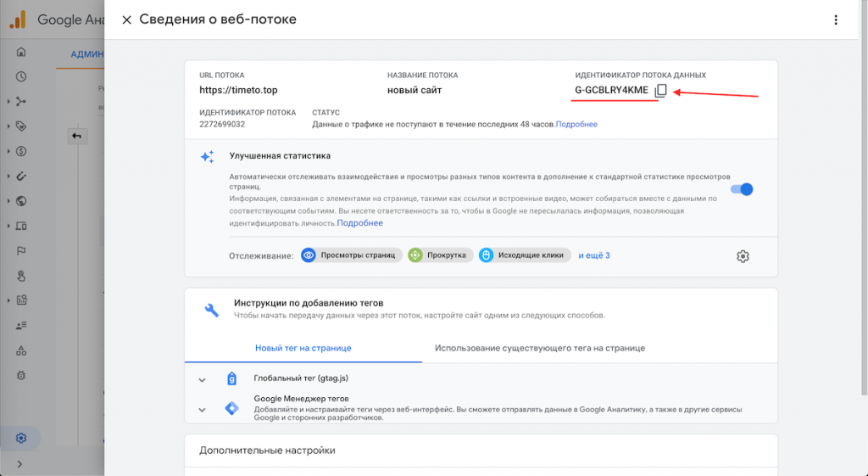Click the back arrow button in Admin
Viewport: 868px width, 476px height.
coord(77,136)
